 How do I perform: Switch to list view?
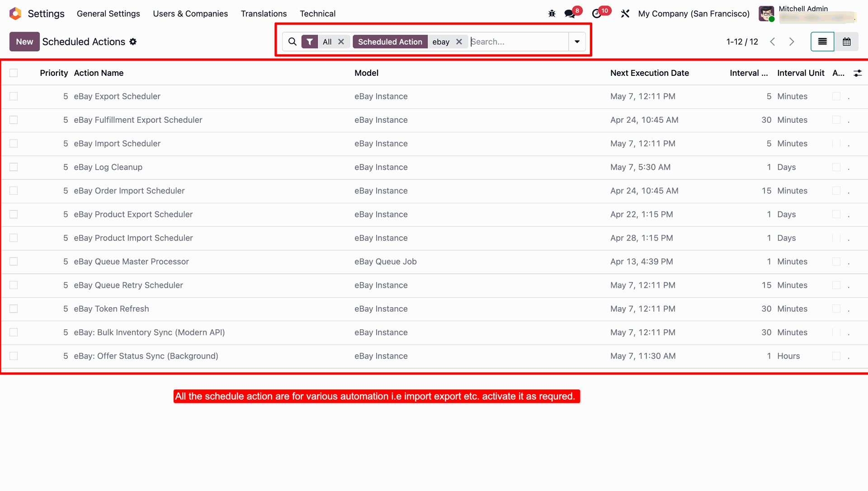point(822,42)
